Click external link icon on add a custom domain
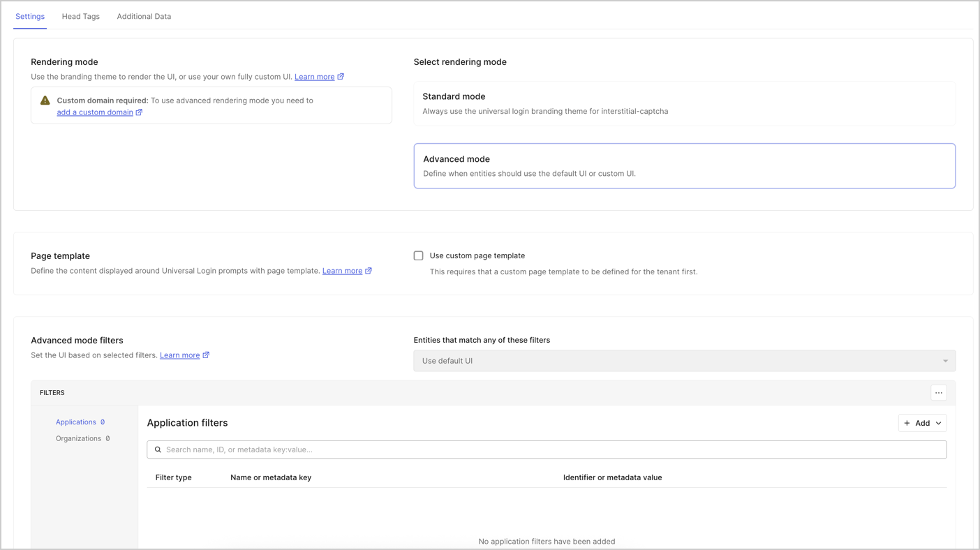The image size is (980, 550). coord(138,112)
